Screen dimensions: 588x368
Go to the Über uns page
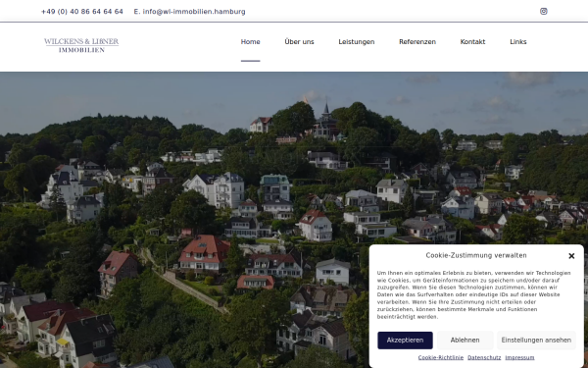tap(299, 41)
